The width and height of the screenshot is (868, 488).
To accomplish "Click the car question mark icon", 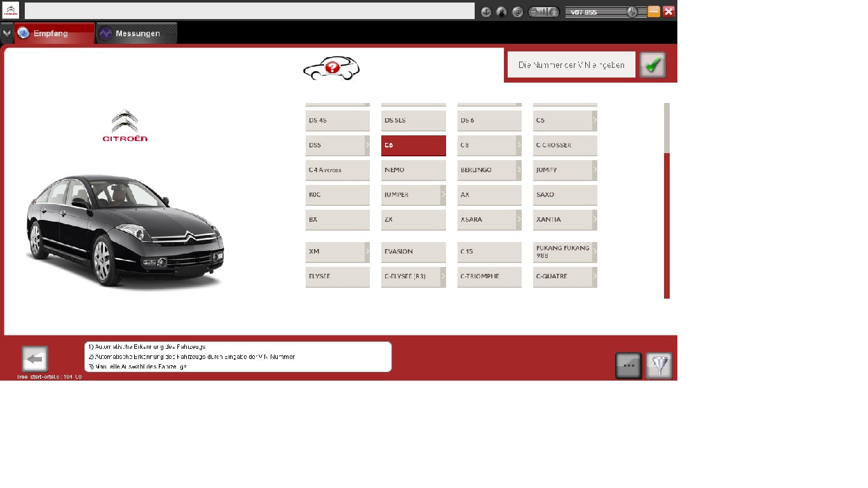I will (331, 68).
